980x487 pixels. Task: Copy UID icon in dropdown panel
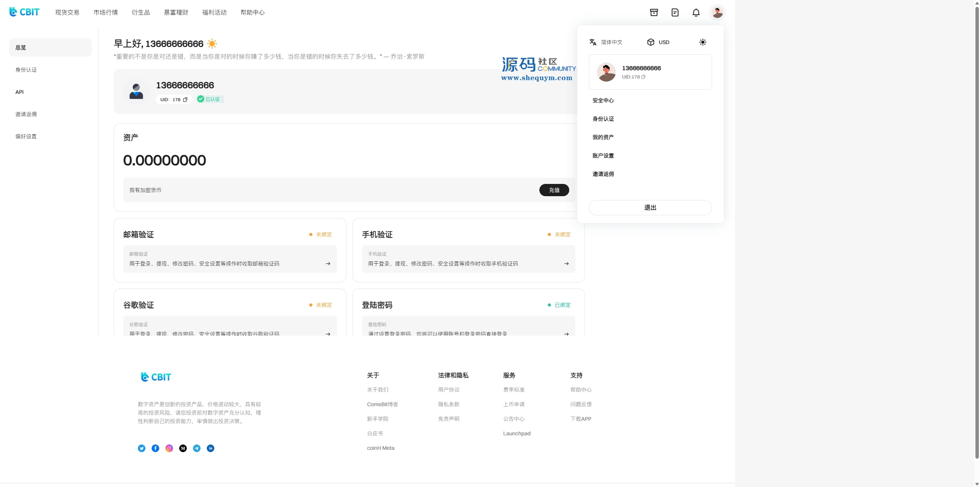[644, 77]
